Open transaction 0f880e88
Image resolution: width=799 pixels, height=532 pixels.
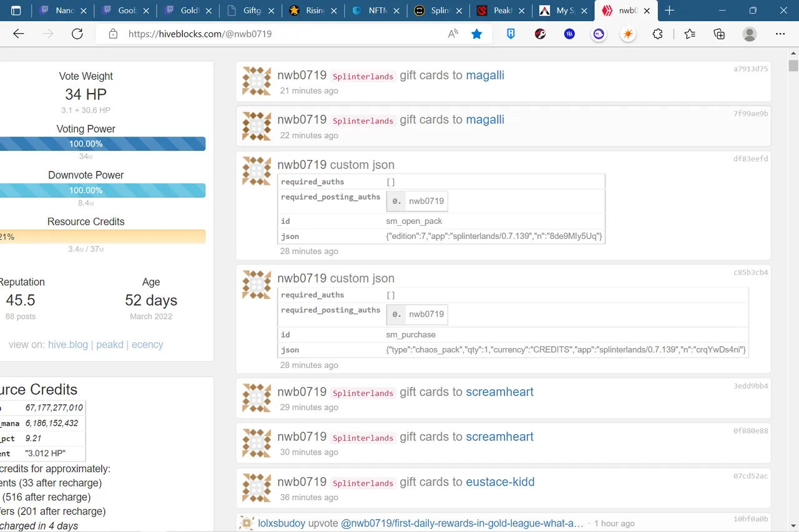[751, 430]
